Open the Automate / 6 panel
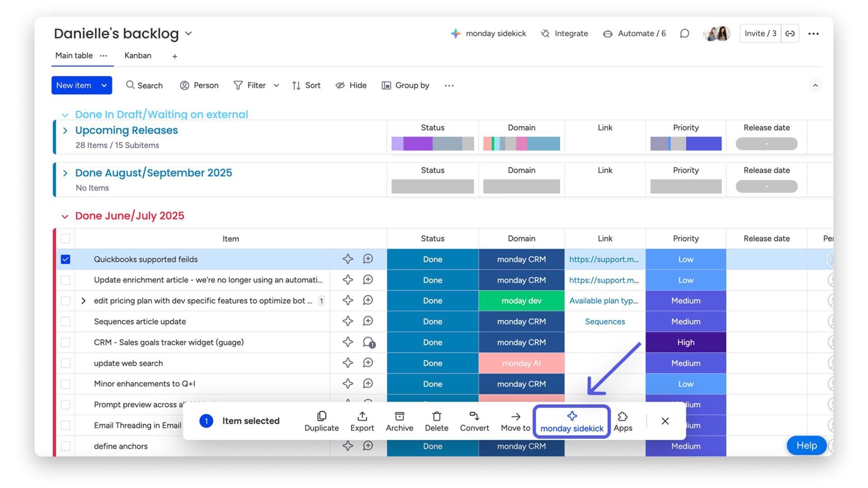 (x=634, y=33)
